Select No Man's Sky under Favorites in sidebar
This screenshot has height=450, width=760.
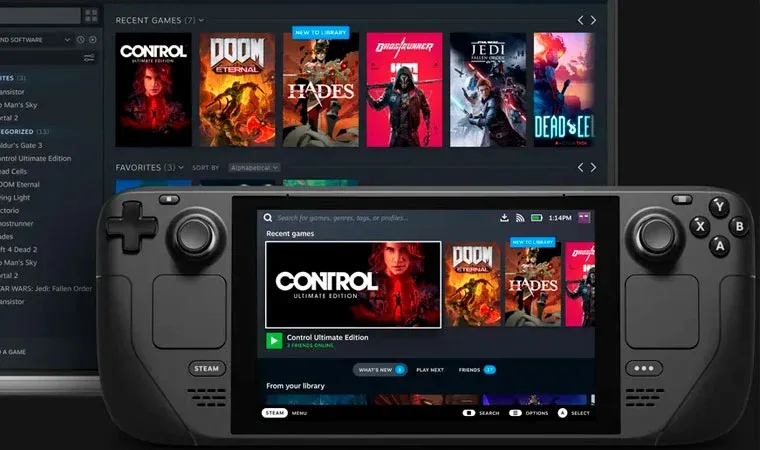click(18, 105)
